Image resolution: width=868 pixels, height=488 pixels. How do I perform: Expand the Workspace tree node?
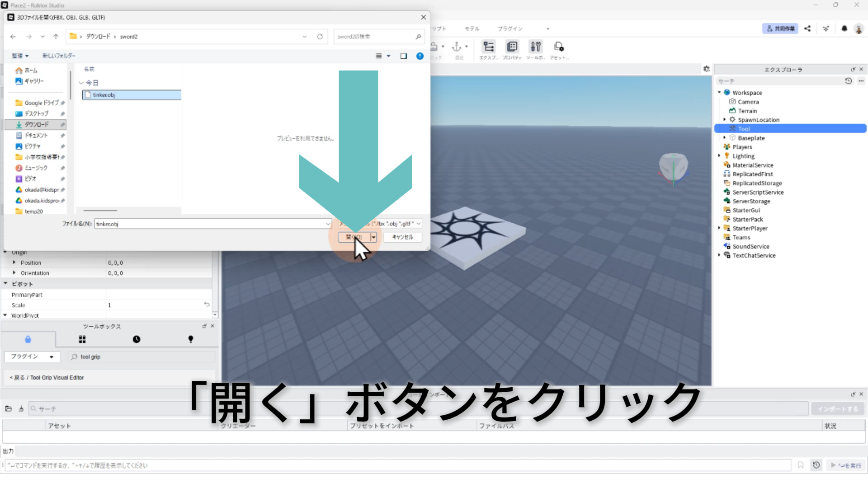click(x=719, y=93)
